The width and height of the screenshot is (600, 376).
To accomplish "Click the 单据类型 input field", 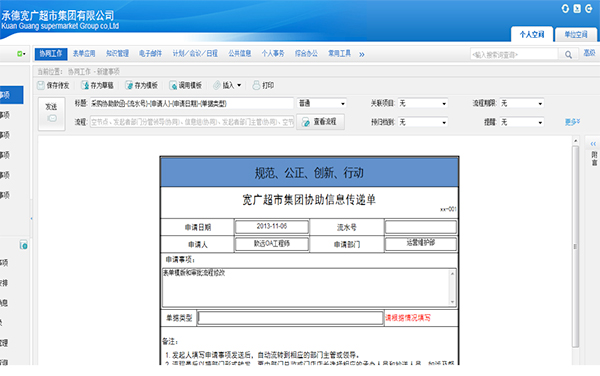I will click(290, 318).
